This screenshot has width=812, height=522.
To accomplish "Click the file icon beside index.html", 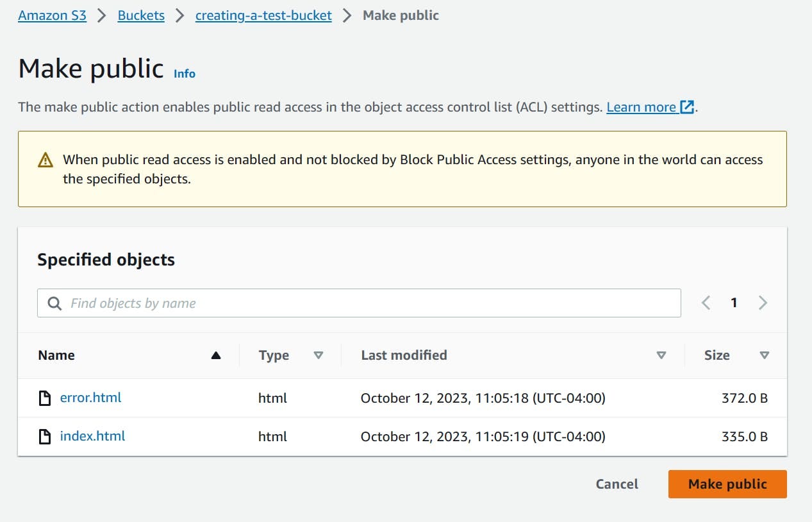I will 45,437.
